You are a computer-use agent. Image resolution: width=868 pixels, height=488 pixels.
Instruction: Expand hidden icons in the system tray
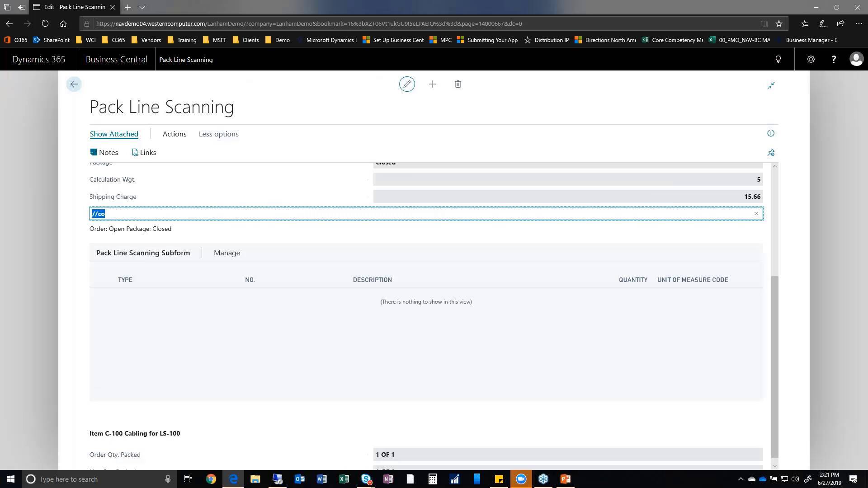(741, 479)
